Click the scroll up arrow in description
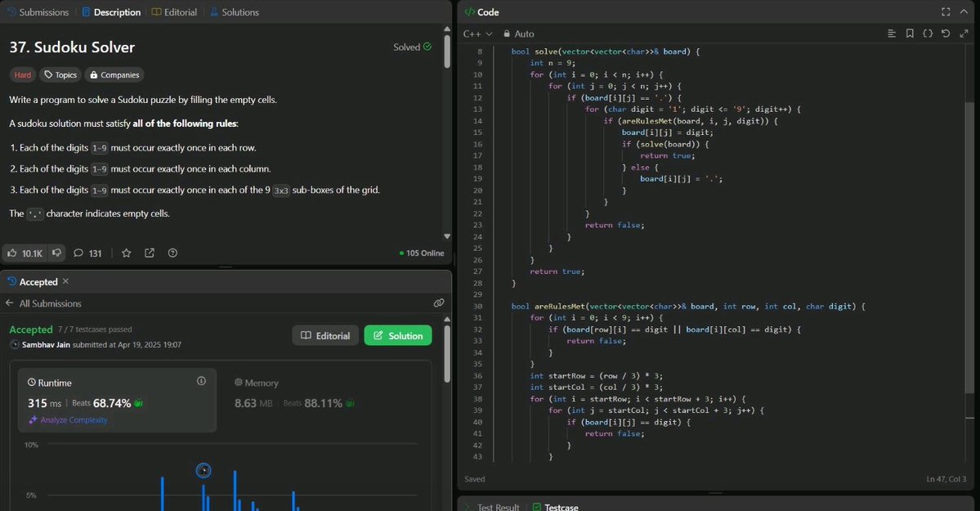The height and width of the screenshot is (511, 980). 447,29
